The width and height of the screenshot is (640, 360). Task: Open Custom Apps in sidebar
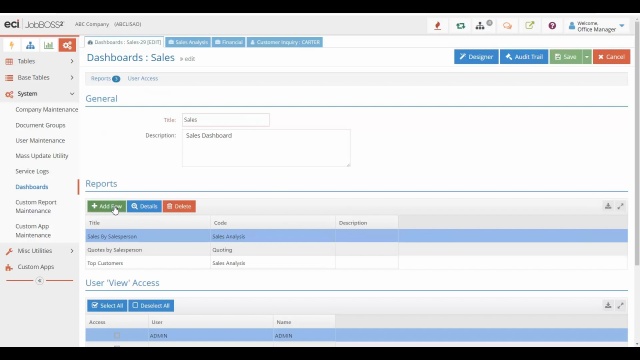click(36, 267)
